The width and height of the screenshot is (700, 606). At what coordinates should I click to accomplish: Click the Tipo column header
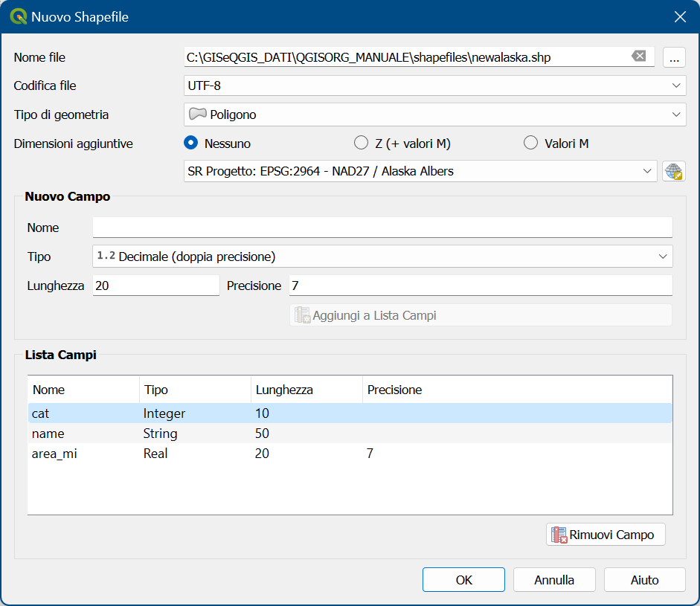[195, 390]
